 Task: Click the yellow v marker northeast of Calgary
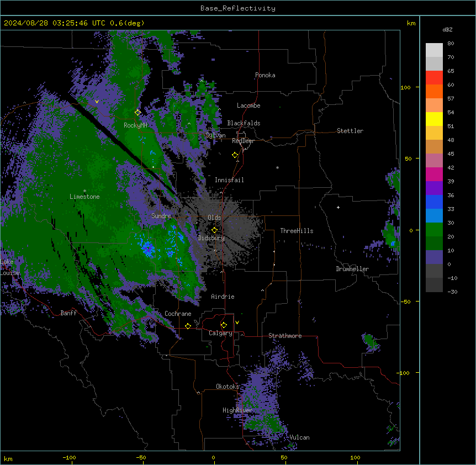tap(237, 323)
